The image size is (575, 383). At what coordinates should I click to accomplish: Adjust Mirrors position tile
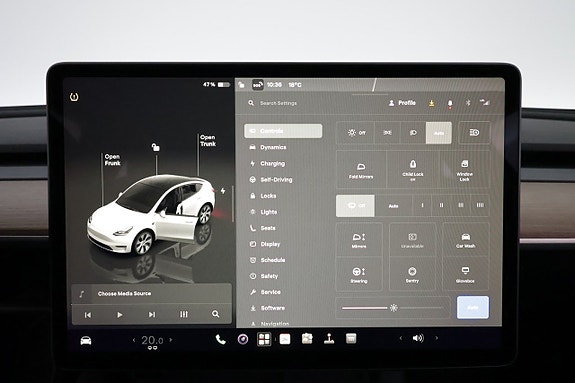(x=359, y=240)
